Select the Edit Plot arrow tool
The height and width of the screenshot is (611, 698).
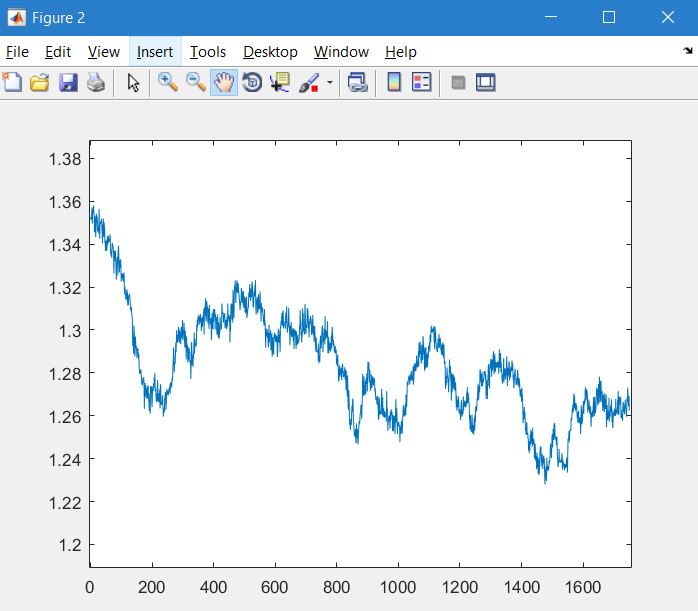[133, 82]
